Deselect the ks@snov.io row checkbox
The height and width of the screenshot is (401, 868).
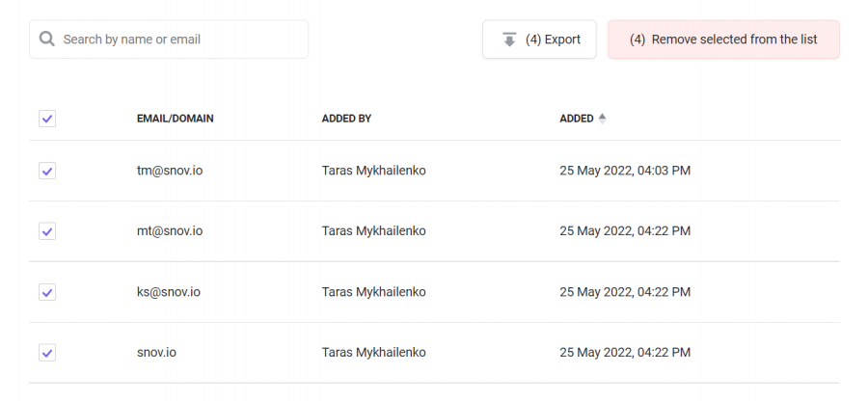(47, 291)
